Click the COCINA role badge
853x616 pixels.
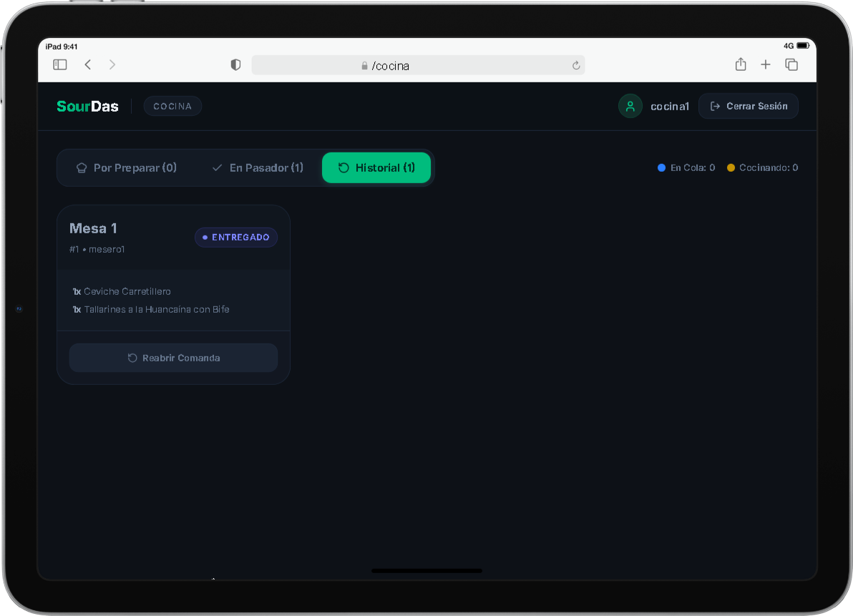[172, 106]
